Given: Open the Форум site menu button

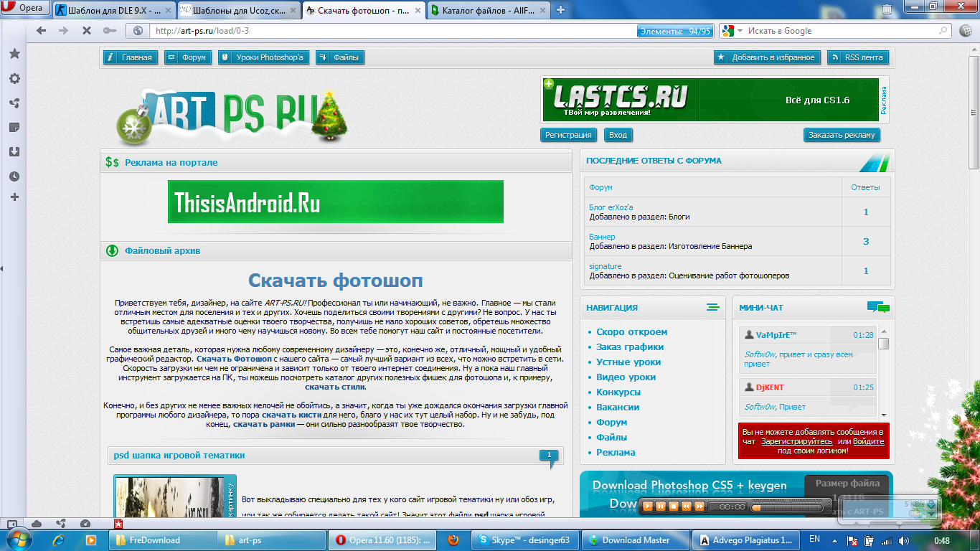Looking at the screenshot, I should click(x=188, y=57).
